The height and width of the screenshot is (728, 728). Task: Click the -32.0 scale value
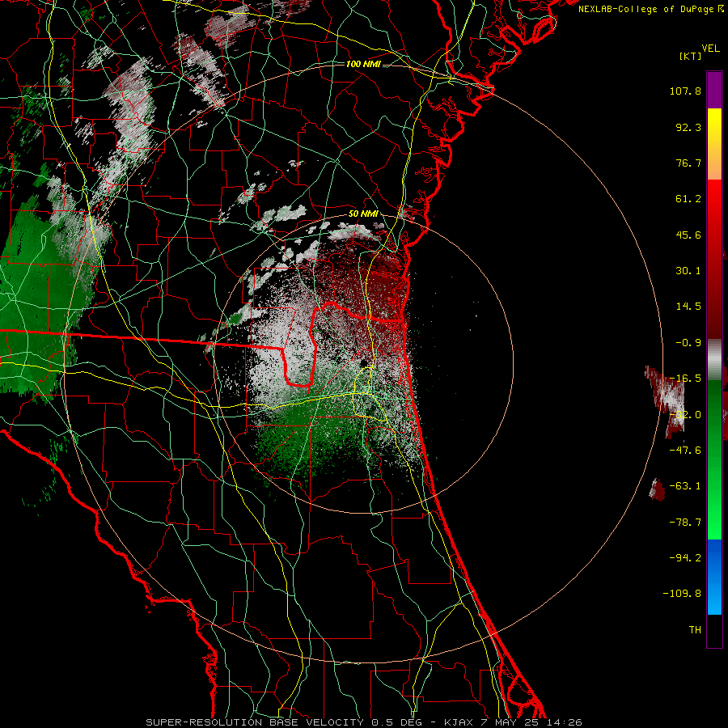685,415
